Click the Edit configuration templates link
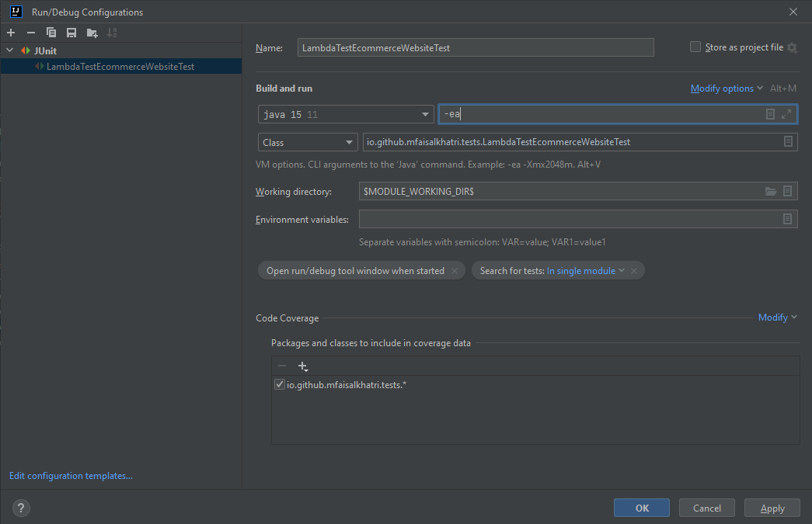 pyautogui.click(x=71, y=476)
